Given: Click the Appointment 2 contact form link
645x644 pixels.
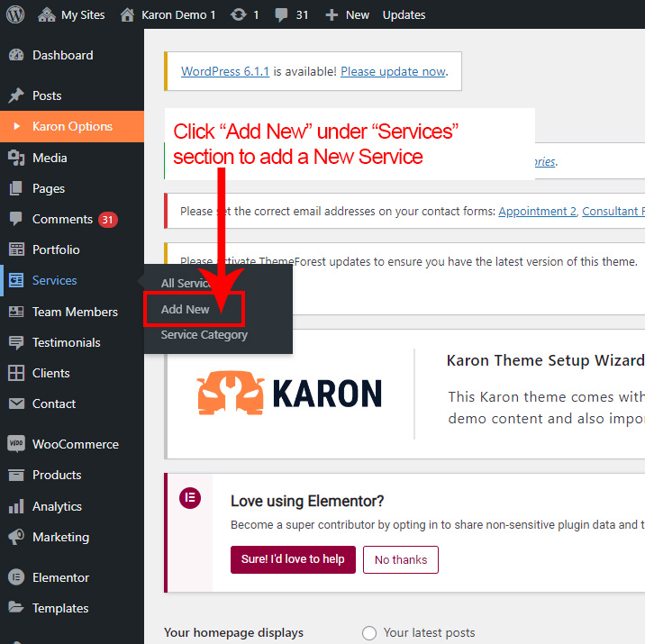Looking at the screenshot, I should point(537,212).
